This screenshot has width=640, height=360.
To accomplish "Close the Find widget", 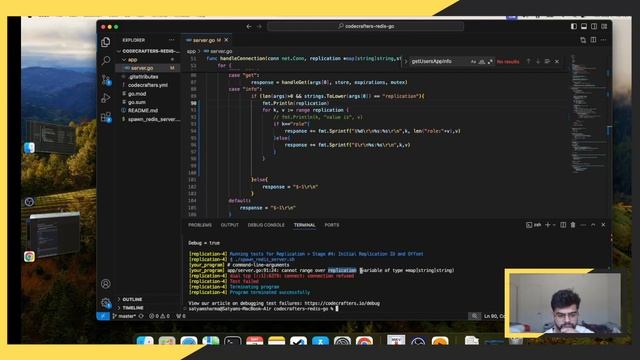I will [x=557, y=61].
